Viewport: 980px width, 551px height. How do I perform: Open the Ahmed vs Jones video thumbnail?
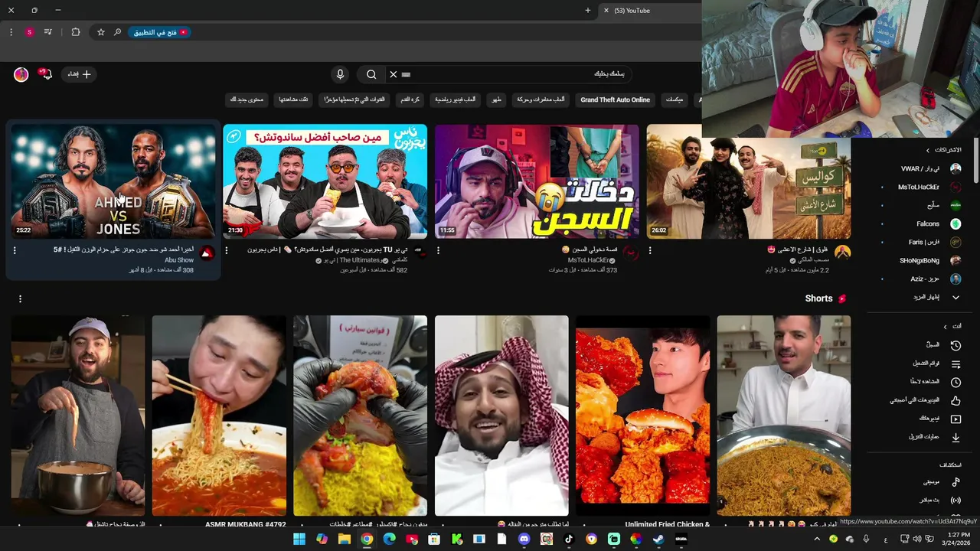(113, 181)
